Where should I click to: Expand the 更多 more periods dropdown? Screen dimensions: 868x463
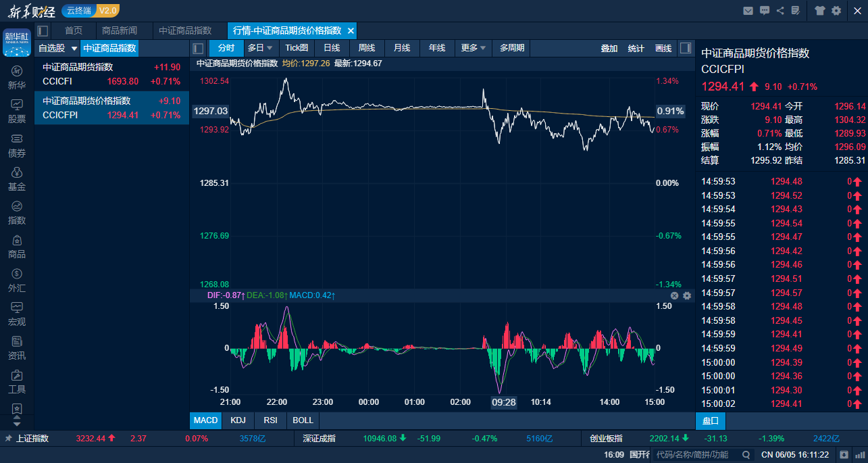(483, 48)
